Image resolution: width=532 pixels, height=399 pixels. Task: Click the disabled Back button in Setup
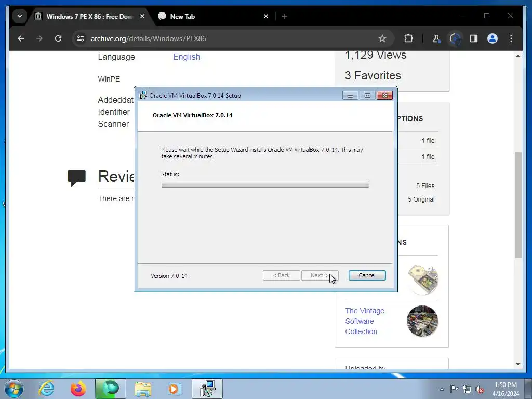281,275
